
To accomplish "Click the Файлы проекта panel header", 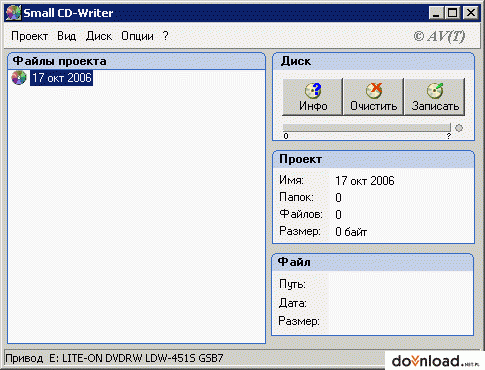I will [136, 61].
